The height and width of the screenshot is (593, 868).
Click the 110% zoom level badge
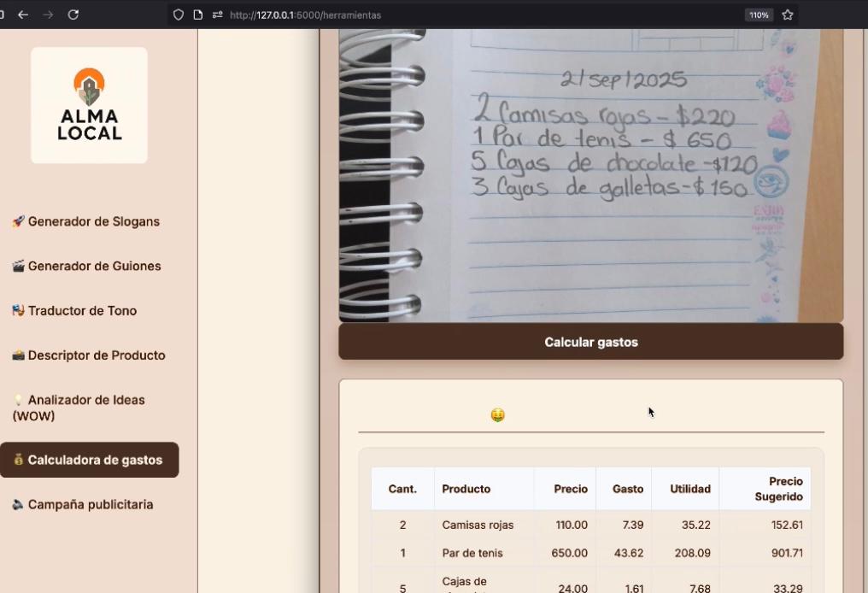click(759, 15)
